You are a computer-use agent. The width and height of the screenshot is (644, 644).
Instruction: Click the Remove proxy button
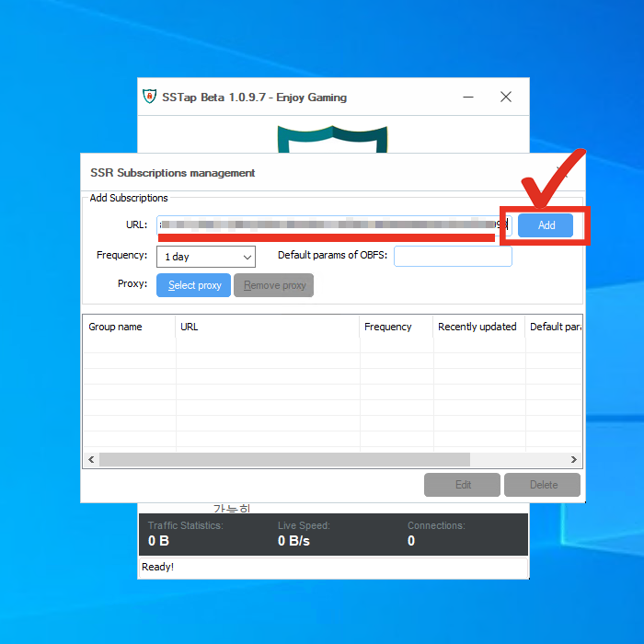273,285
